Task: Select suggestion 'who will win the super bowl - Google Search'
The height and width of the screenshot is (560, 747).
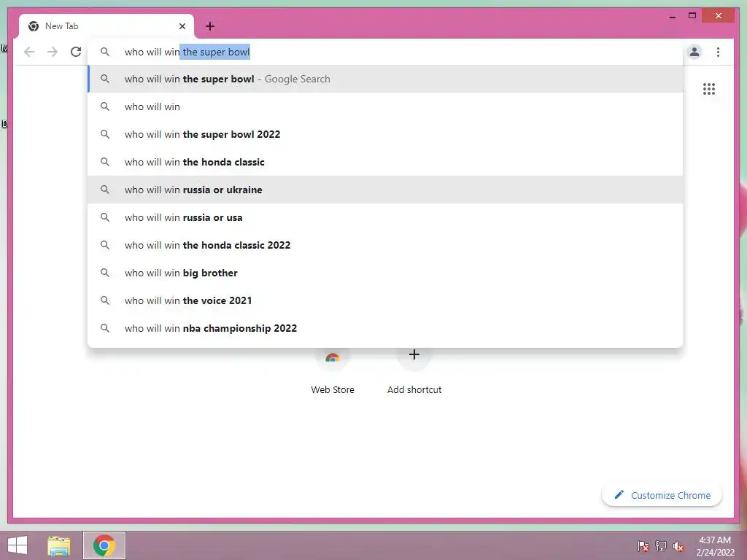Action: [x=385, y=79]
